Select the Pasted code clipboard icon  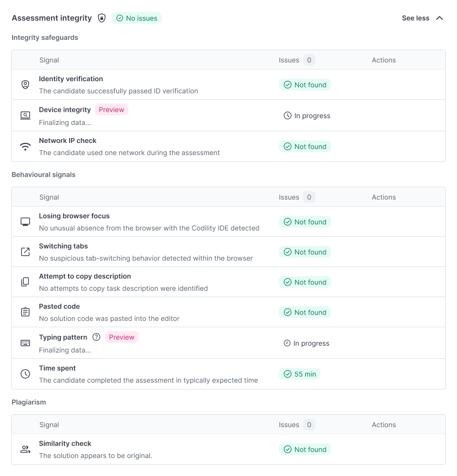click(25, 311)
